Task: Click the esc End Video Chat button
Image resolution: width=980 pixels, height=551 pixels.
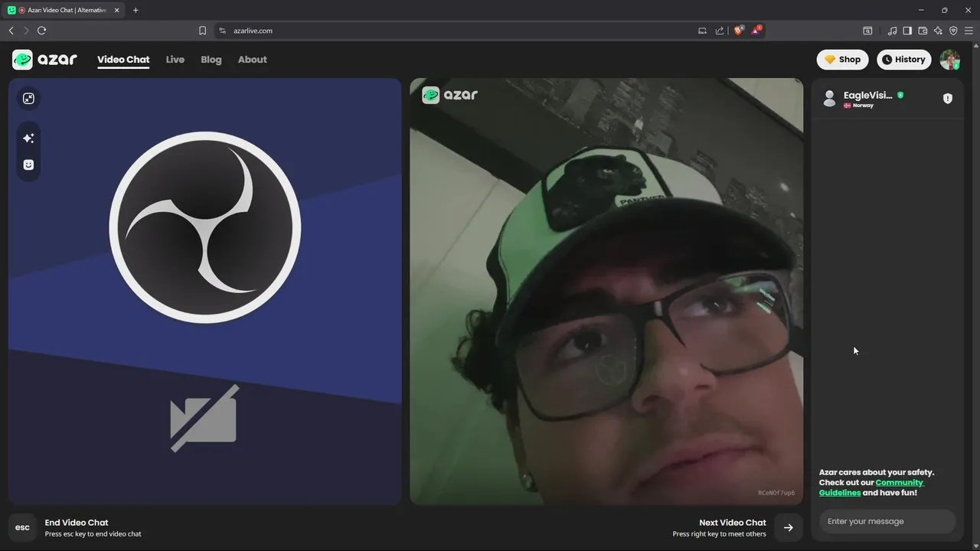Action: tap(22, 527)
